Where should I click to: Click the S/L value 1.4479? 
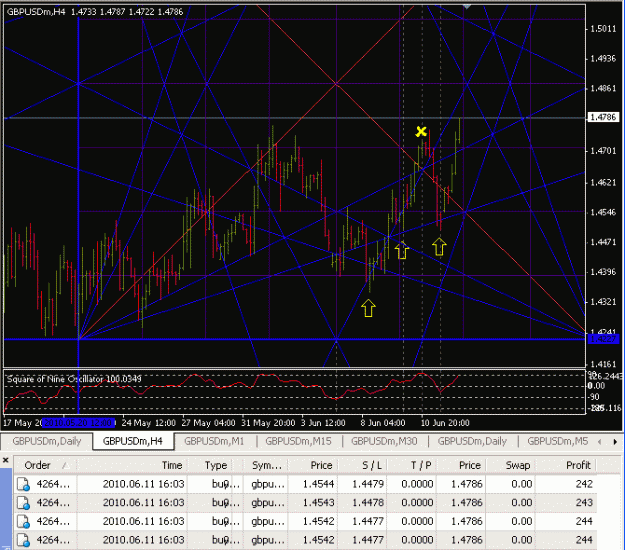click(x=368, y=484)
